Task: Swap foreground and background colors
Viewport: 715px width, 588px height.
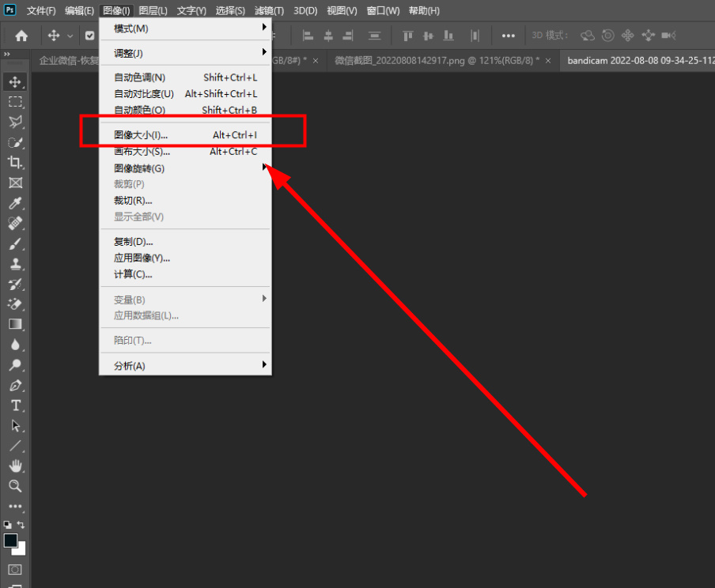Action: tap(21, 525)
